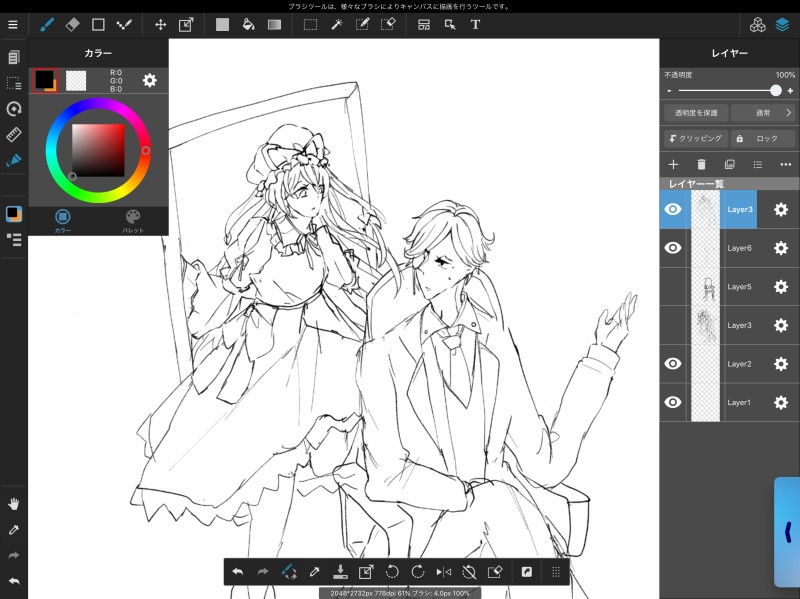Select the Selection Pen tool

tap(362, 24)
